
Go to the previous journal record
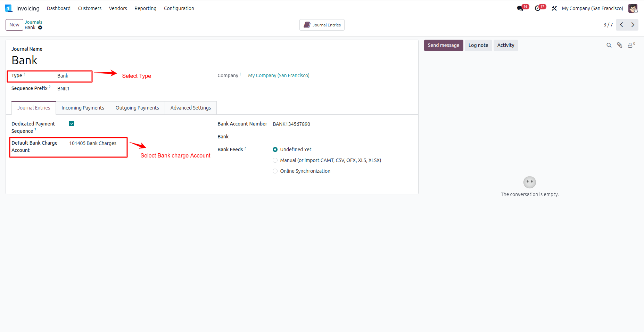621,25
